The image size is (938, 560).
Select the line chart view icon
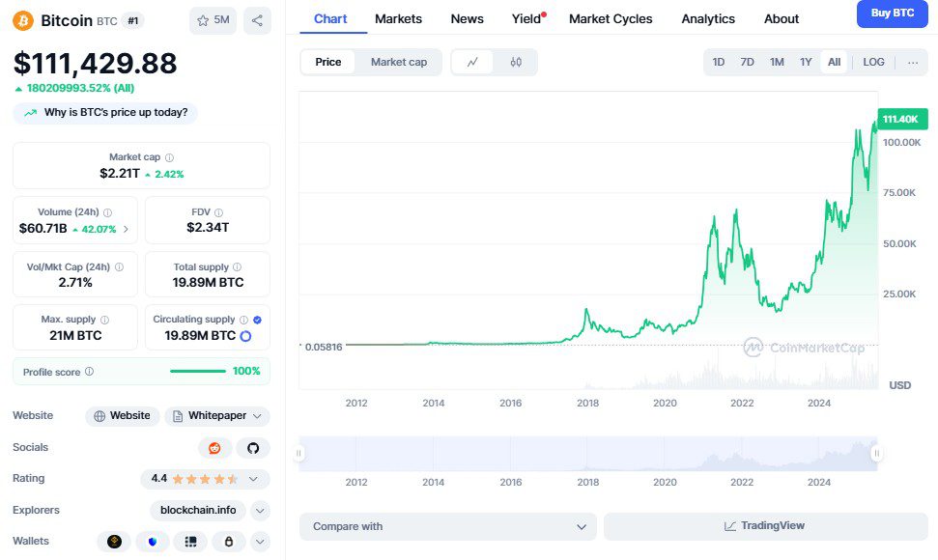(472, 62)
